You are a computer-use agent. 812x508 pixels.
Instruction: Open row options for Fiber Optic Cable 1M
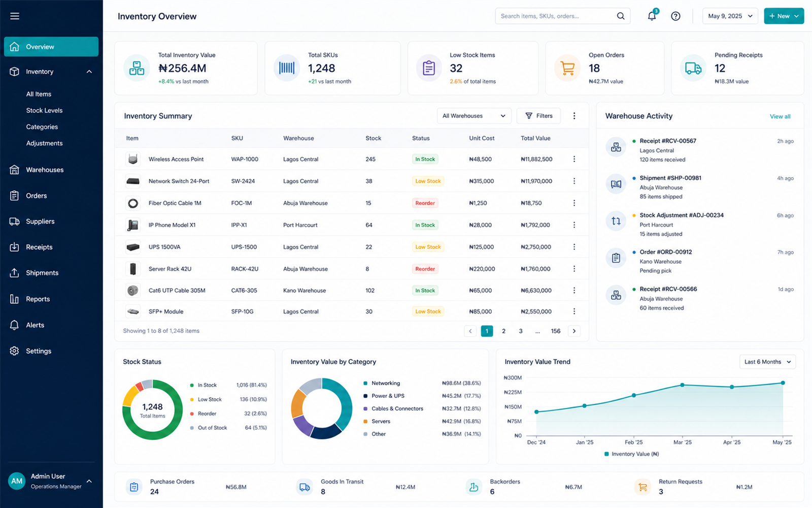coord(574,203)
